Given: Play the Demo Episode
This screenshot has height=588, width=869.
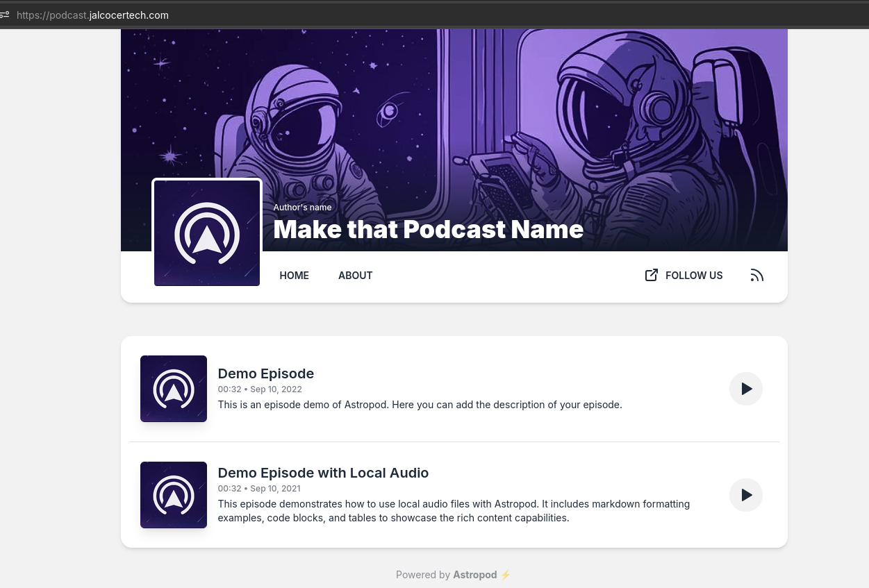Looking at the screenshot, I should tap(746, 389).
